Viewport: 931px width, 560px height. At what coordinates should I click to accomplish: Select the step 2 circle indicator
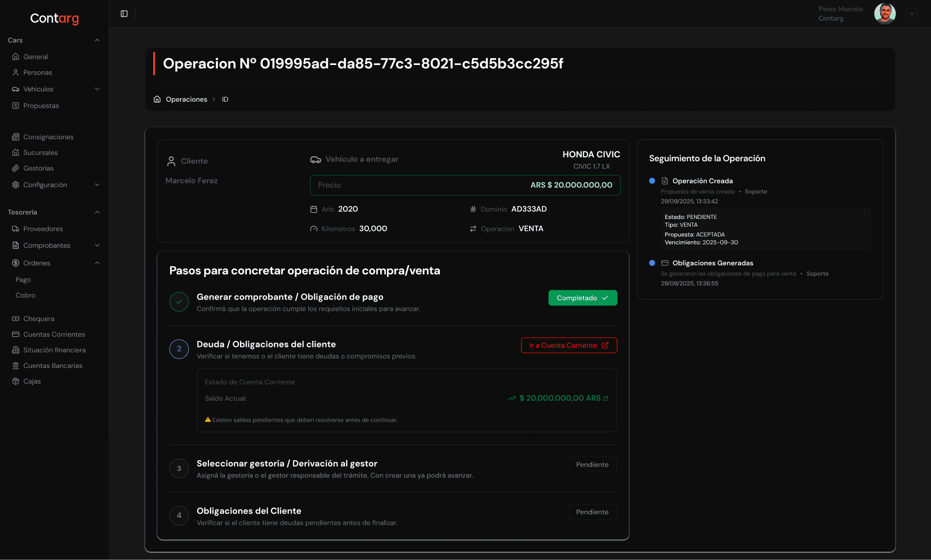[x=179, y=349]
